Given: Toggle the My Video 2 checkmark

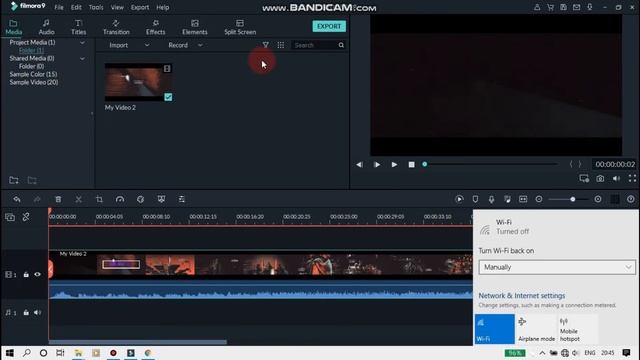Looking at the screenshot, I should [x=168, y=97].
